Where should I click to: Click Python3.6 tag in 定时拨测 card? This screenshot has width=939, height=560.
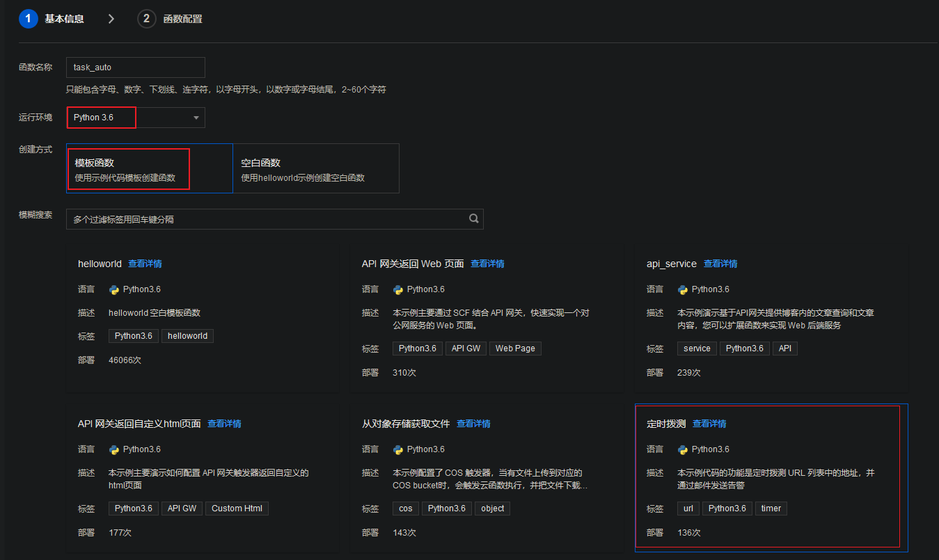tap(727, 509)
